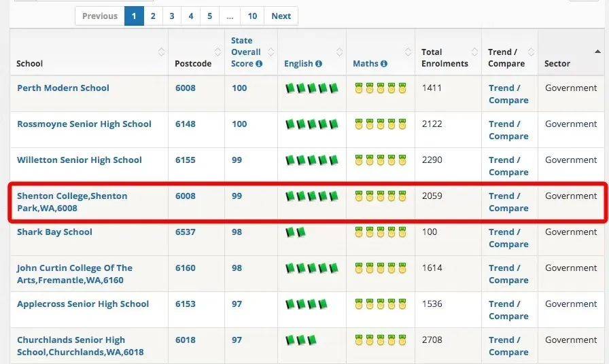Click Churchlands Senior High English book icons

coord(301,340)
